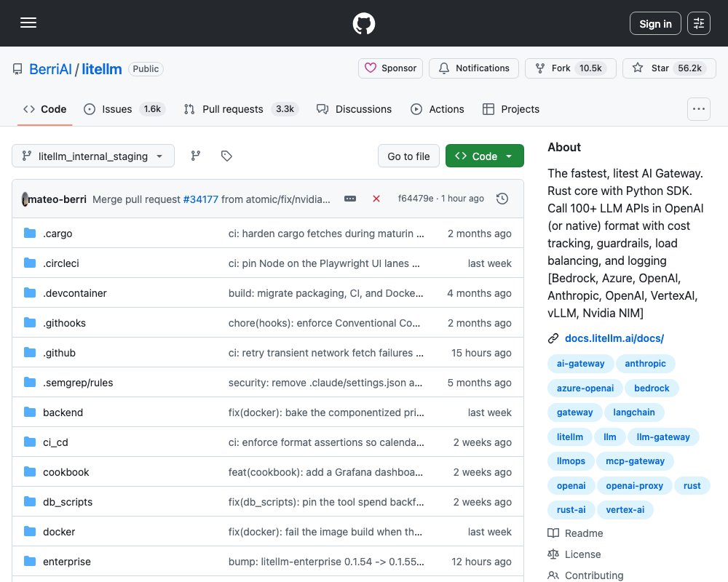Click the .githooks folder icon
Image resolution: width=728 pixels, height=582 pixels.
click(x=30, y=322)
